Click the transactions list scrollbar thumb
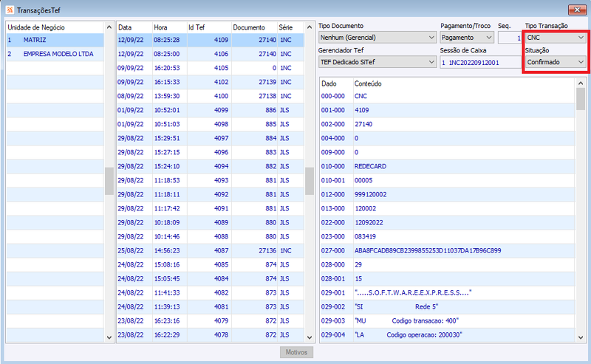The height and width of the screenshot is (364, 591). [x=310, y=181]
